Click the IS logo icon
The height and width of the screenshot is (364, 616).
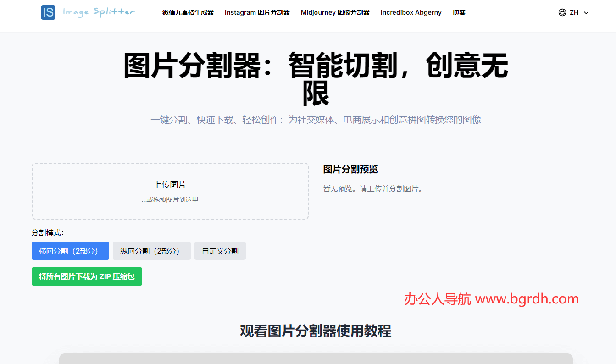pos(48,12)
